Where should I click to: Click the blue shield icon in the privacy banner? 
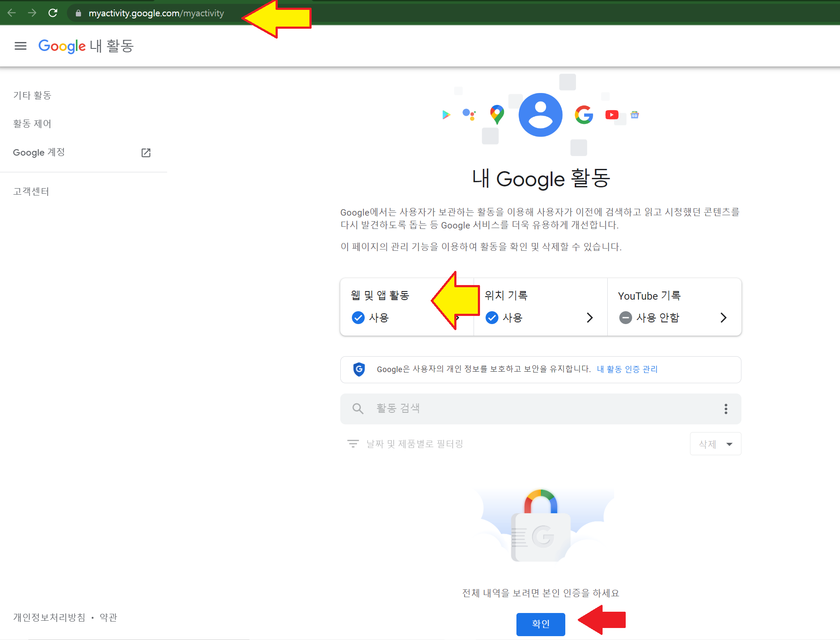(x=359, y=369)
